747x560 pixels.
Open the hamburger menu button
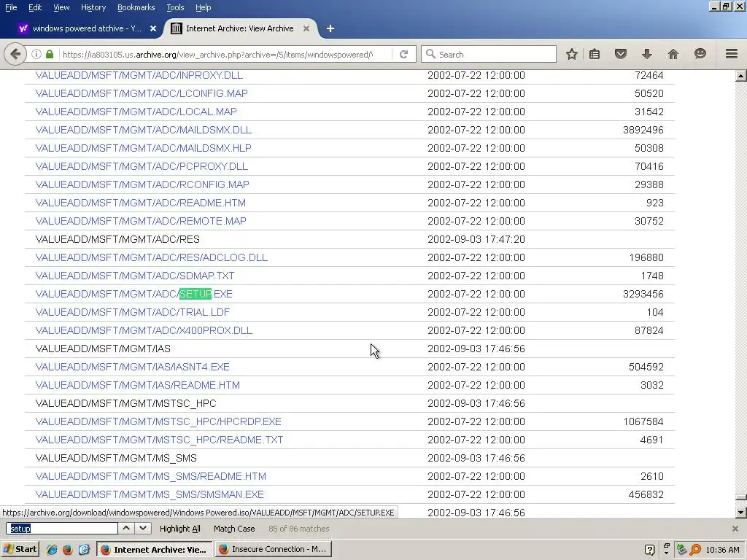[x=731, y=54]
